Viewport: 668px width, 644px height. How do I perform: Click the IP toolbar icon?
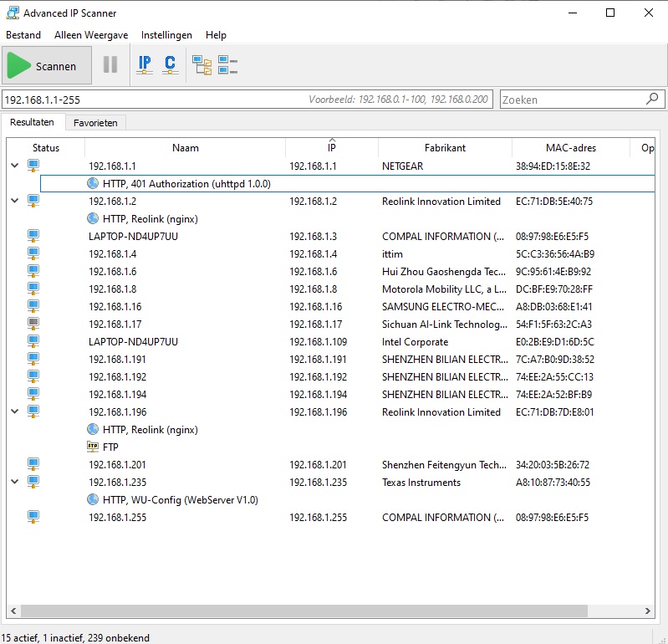(145, 65)
